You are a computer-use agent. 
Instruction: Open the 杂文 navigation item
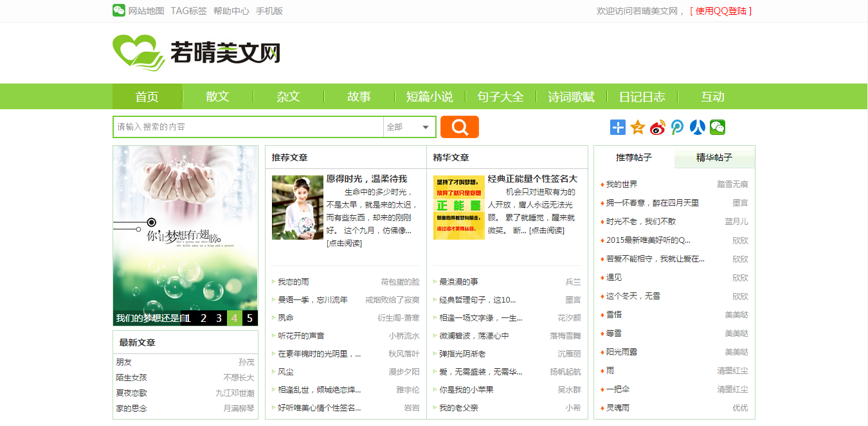pos(289,96)
